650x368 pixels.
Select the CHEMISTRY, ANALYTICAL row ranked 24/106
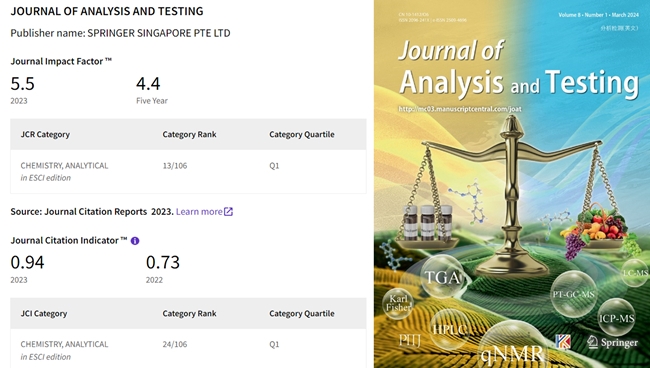pyautogui.click(x=188, y=349)
